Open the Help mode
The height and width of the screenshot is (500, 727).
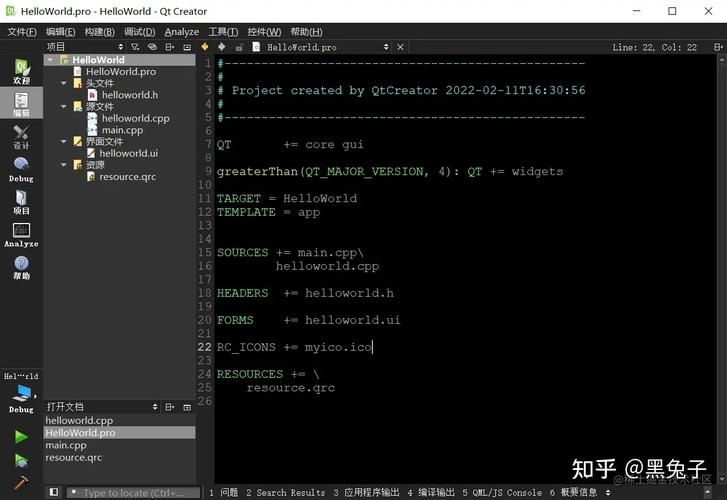pos(21,267)
